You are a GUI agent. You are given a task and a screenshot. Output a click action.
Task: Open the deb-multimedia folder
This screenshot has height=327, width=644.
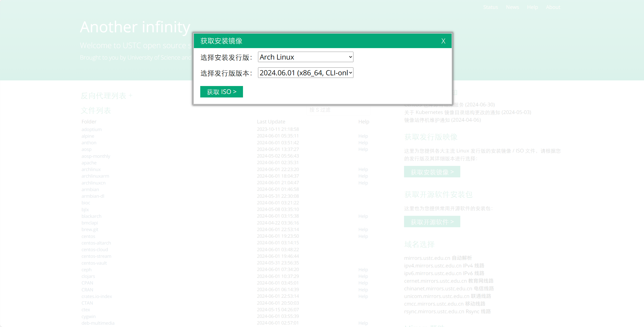click(x=98, y=323)
